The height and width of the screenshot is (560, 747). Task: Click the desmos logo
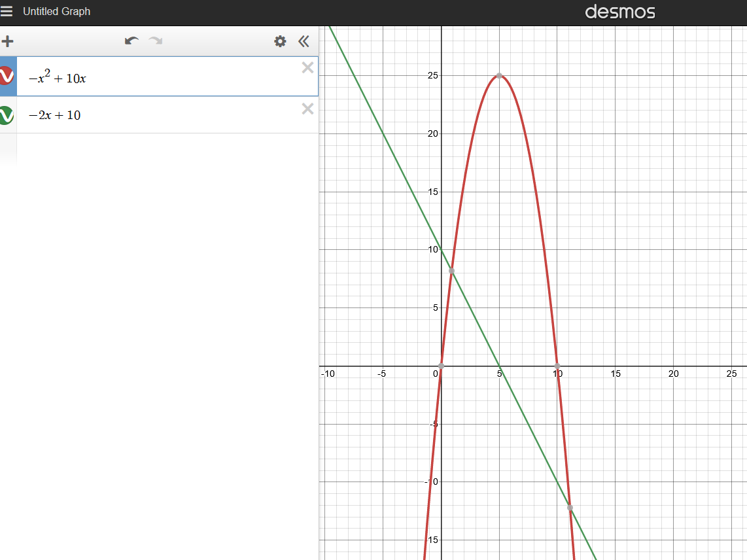click(619, 12)
